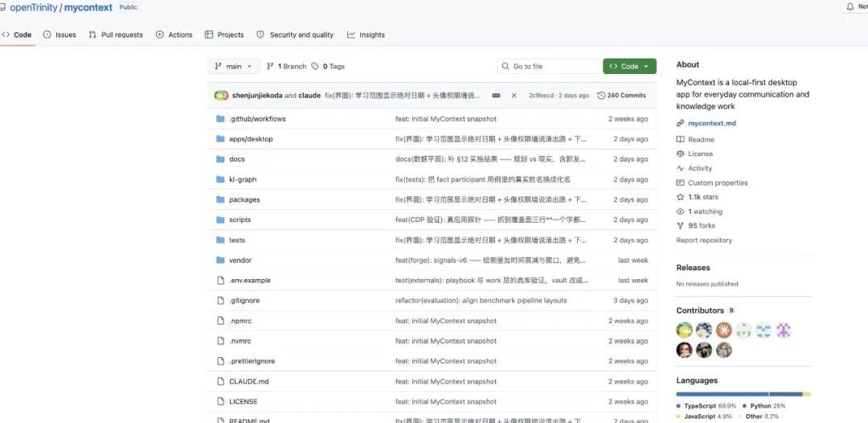
Task: Open the Contributors heading link
Action: (x=700, y=310)
